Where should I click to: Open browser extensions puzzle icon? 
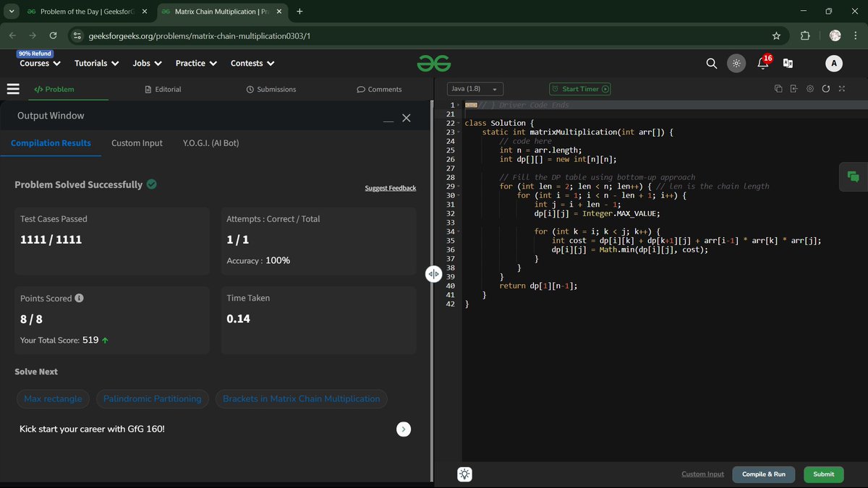805,35
